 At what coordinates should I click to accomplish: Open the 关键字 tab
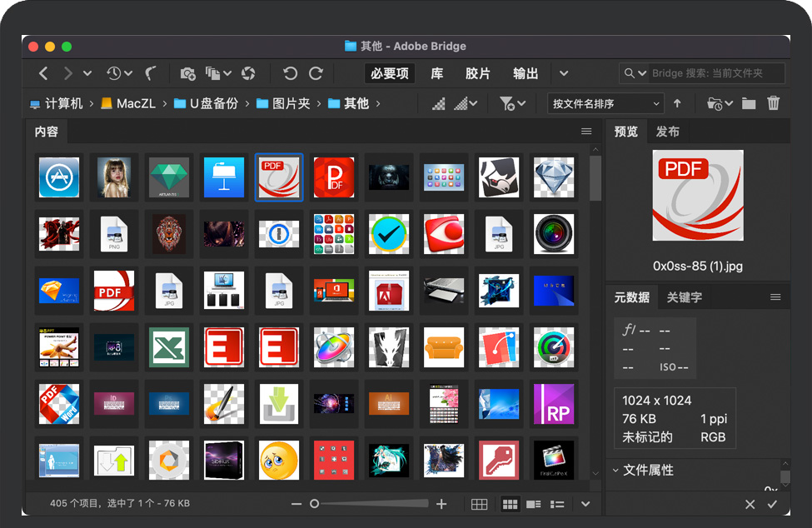pos(684,297)
